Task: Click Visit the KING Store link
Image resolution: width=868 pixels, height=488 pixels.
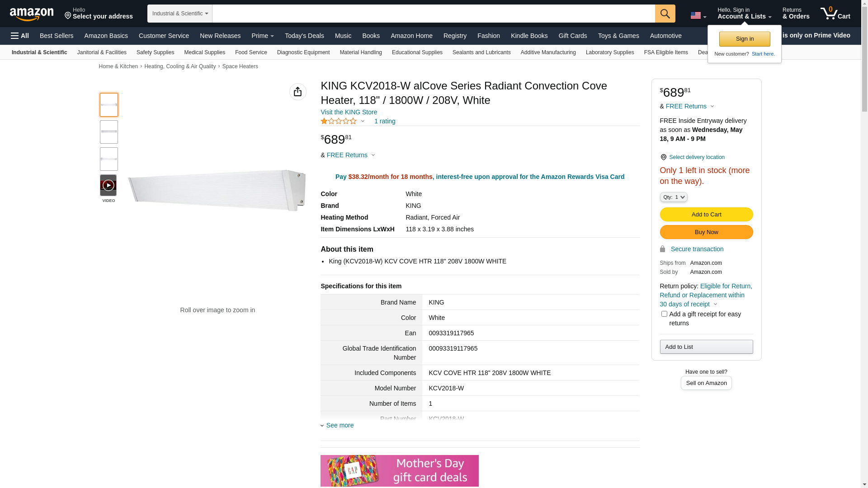Action: [349, 112]
